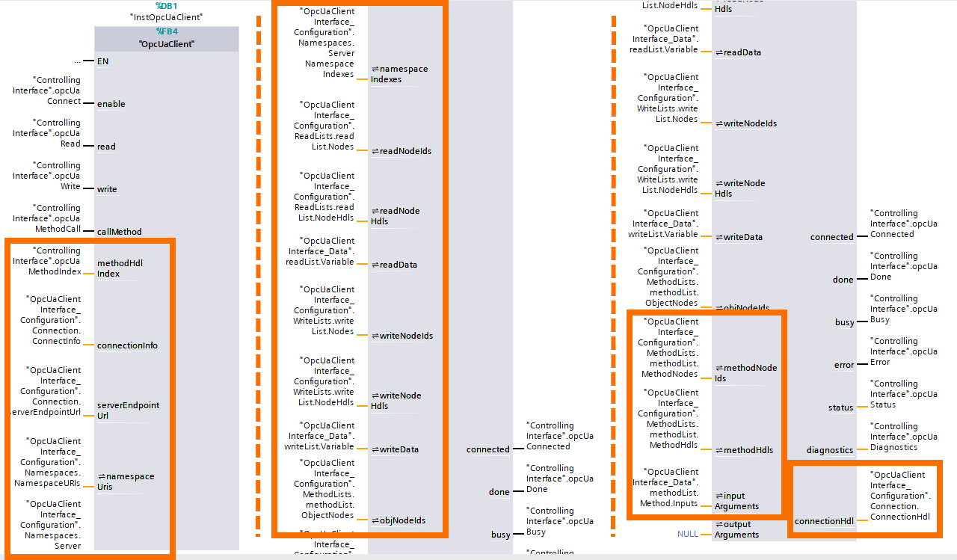Click the "InstOpcUaClient" instance name
The height and width of the screenshot is (560, 957).
(x=166, y=16)
